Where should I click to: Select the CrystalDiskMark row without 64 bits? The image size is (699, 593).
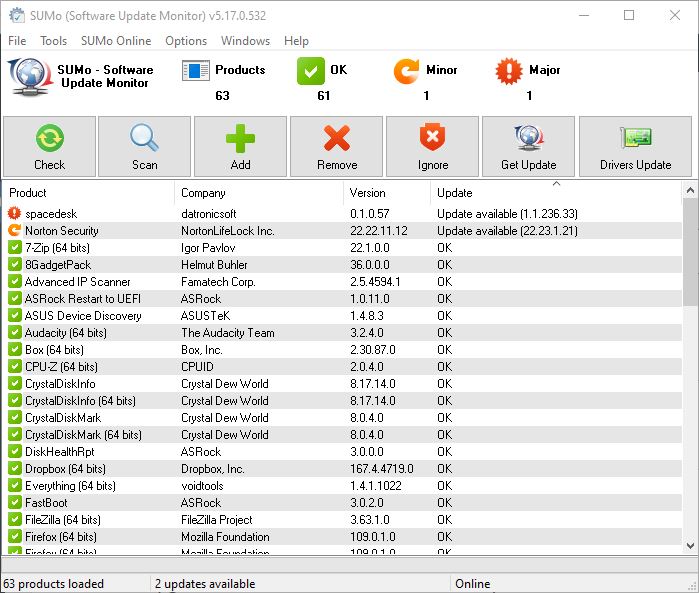point(342,417)
